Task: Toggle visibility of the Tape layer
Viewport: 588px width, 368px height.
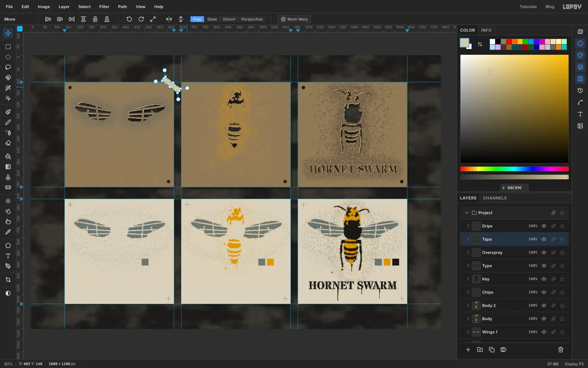Action: pyautogui.click(x=544, y=239)
